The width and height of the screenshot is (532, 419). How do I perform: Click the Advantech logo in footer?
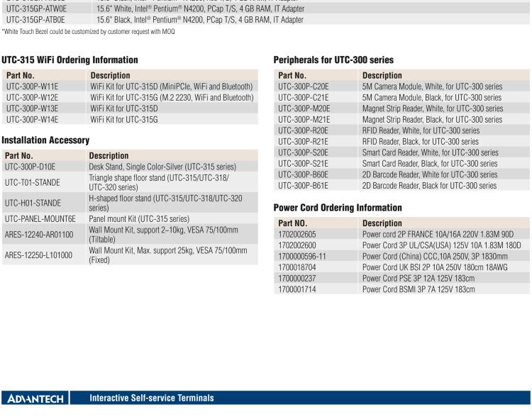(34, 398)
